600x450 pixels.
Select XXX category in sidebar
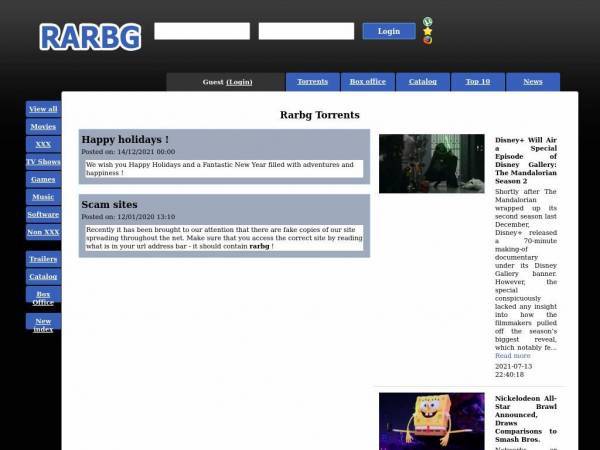pyautogui.click(x=43, y=144)
